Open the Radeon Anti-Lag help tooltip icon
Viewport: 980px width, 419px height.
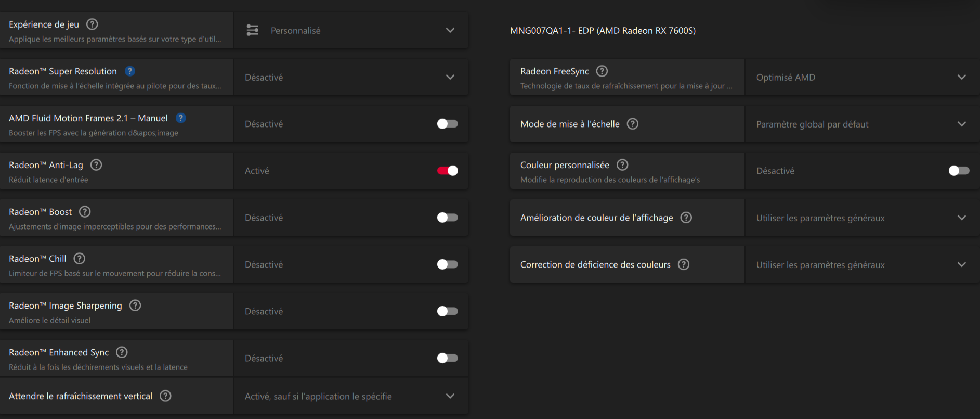tap(96, 165)
